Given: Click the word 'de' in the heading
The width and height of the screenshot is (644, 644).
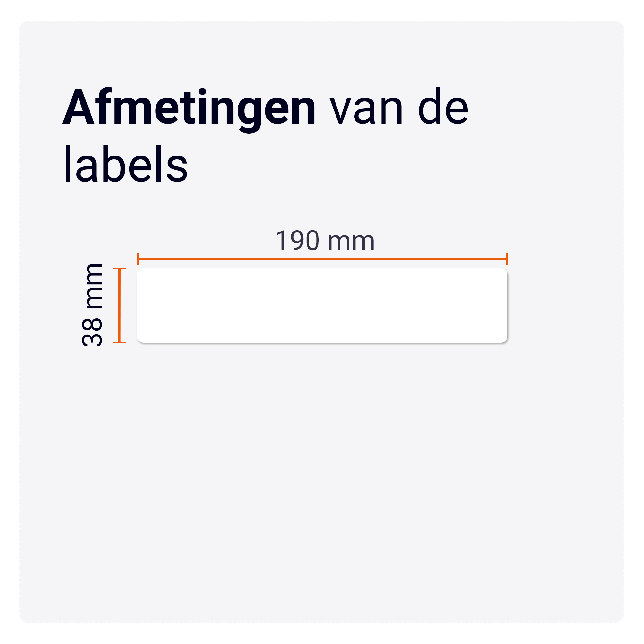Looking at the screenshot, I should click(x=443, y=106).
